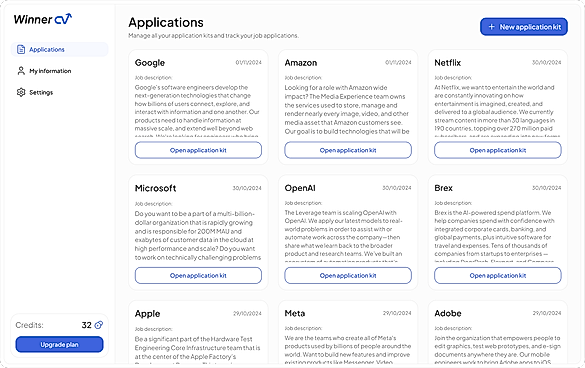
Task: Click the credits coin icon
Action: tap(98, 325)
